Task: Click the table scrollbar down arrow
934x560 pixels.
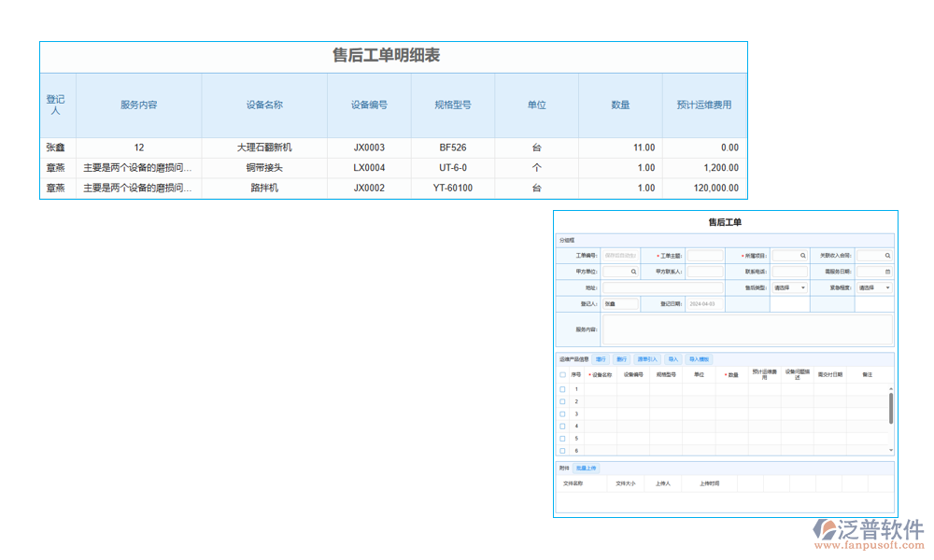Action: pos(890,450)
